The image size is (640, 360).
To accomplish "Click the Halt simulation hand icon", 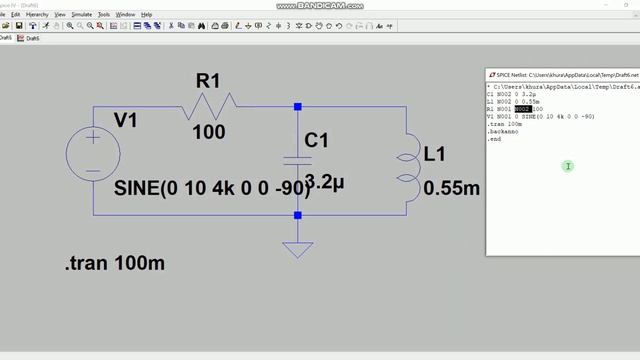I will click(x=56, y=26).
